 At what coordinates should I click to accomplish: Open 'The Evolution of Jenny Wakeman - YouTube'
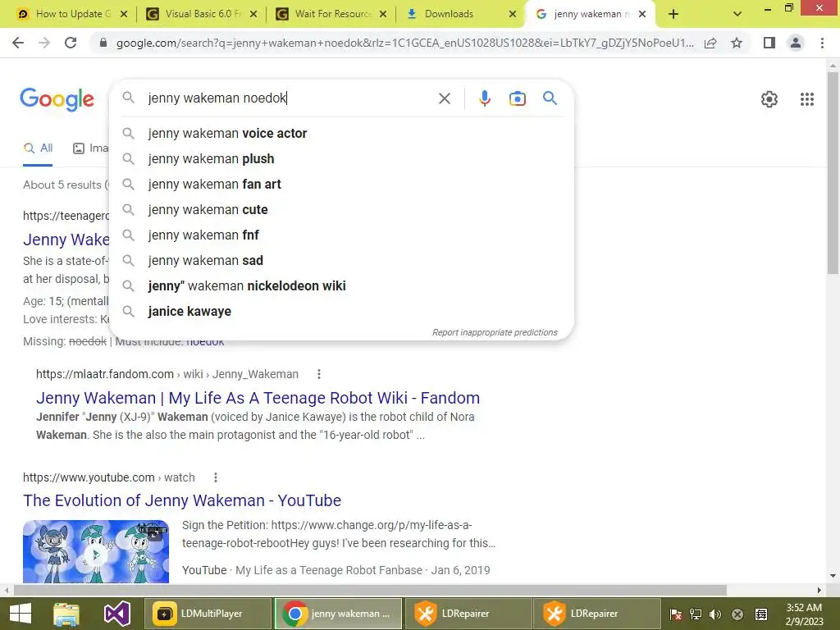pos(182,500)
